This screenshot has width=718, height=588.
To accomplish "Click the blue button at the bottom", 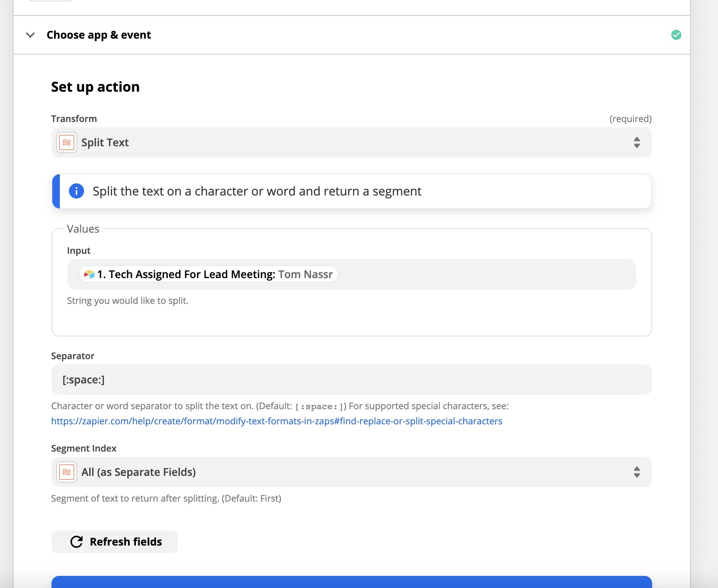I will click(x=351, y=582).
